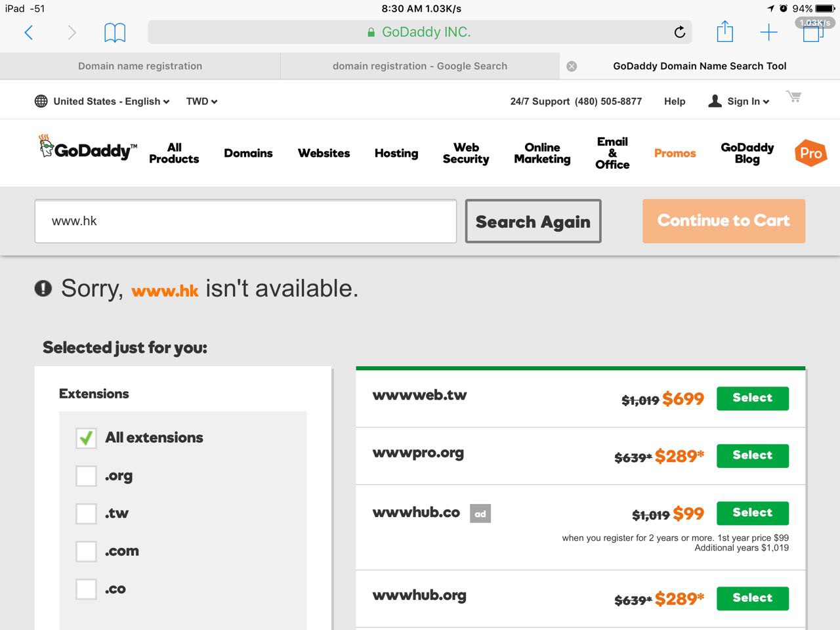The height and width of the screenshot is (630, 840).
Task: Click the battery indicator in status bar
Action: tap(826, 9)
